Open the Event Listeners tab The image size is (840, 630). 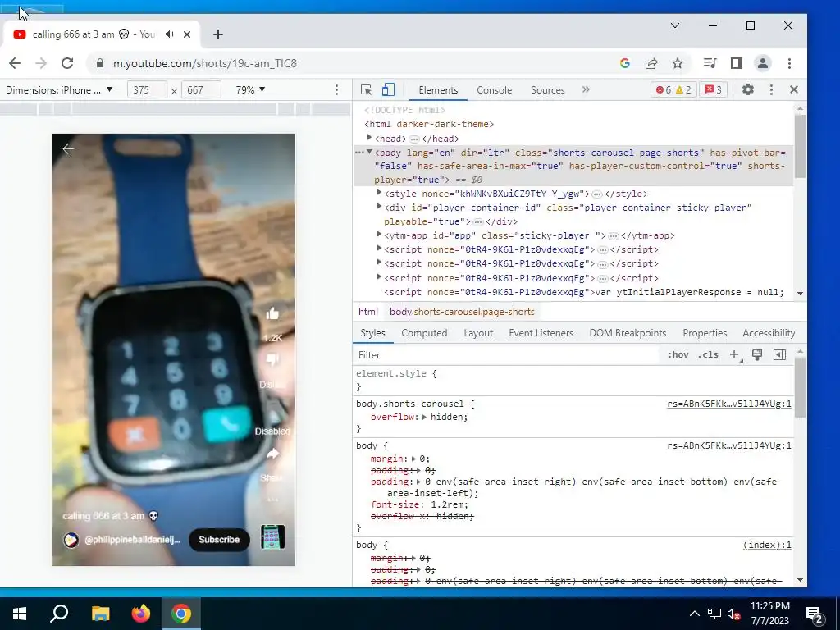(541, 333)
